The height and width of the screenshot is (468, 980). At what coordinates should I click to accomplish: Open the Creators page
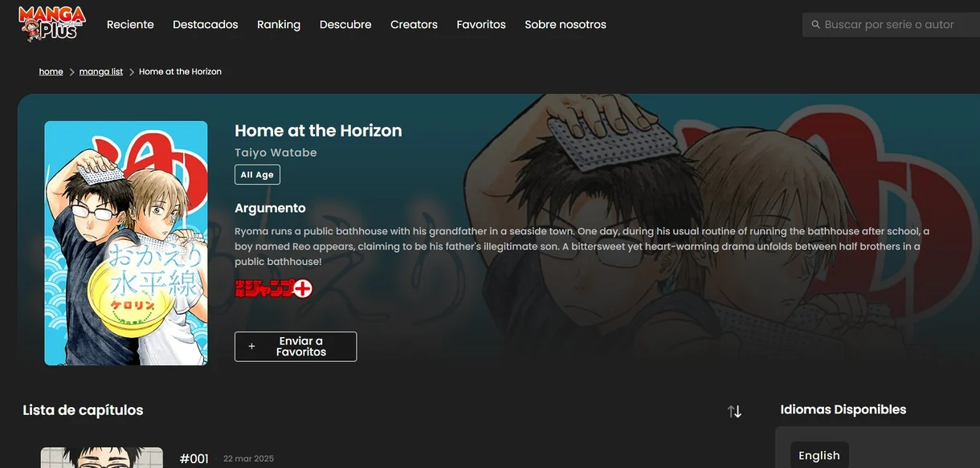pos(414,25)
